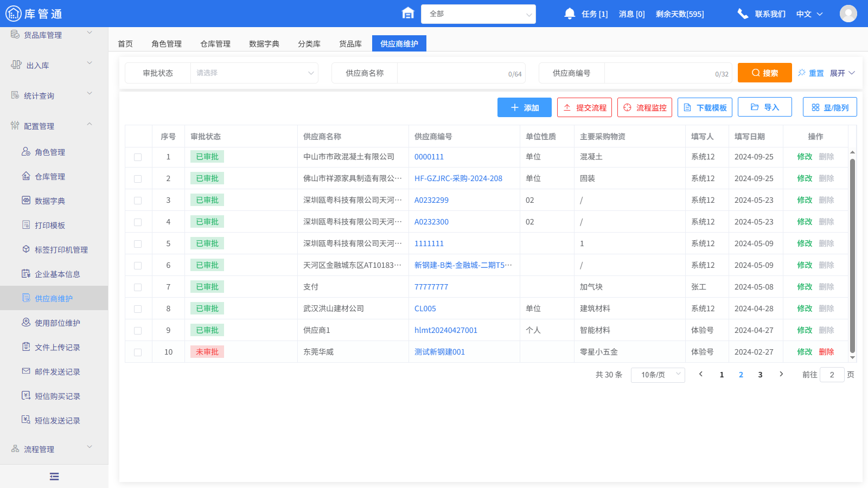Viewport: 868px width, 488px height.
Task: Check the checkbox for row 8 武汉洪山建材公司
Action: [x=138, y=309]
